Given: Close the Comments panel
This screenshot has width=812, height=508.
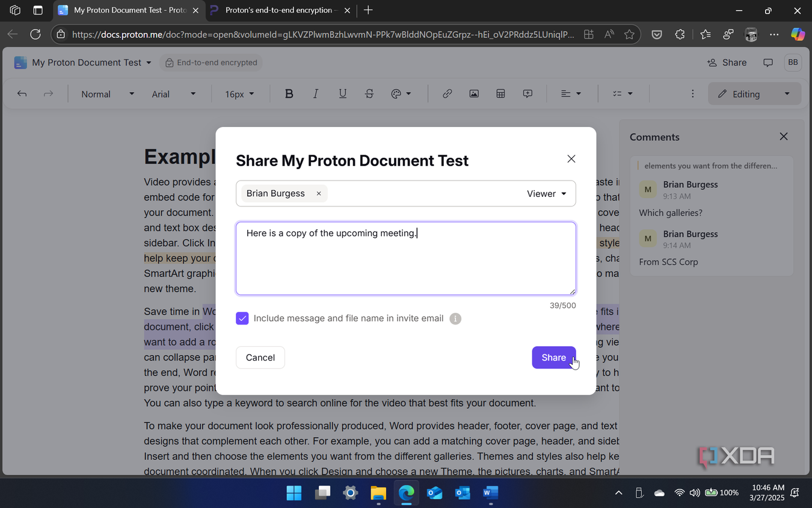Looking at the screenshot, I should point(784,137).
